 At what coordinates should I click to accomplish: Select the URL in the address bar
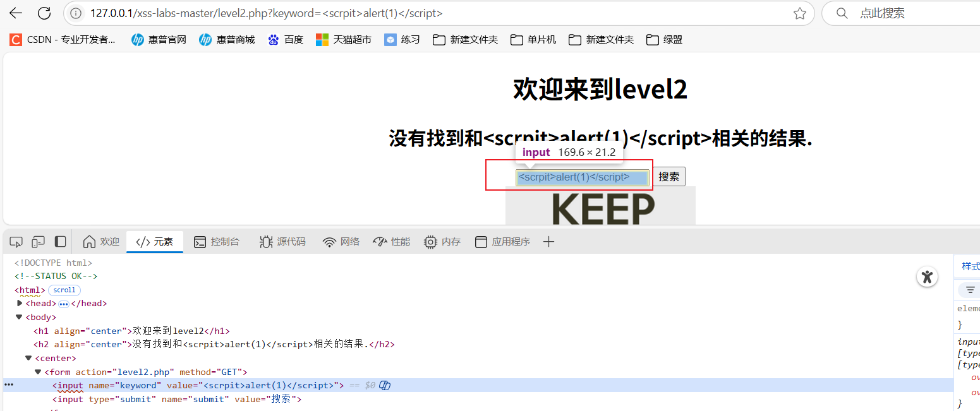[x=266, y=13]
